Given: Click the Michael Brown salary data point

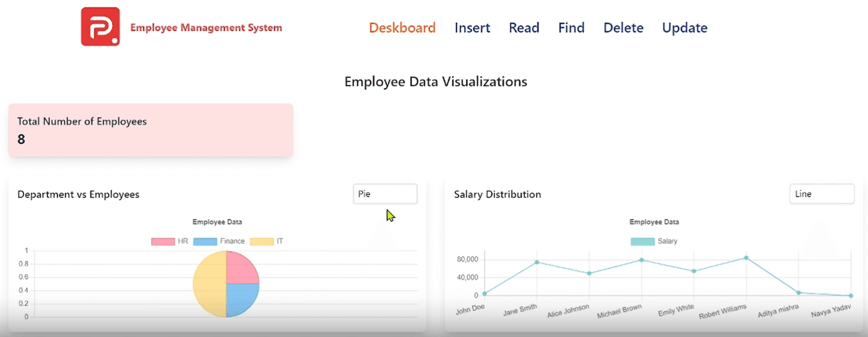Looking at the screenshot, I should click(x=642, y=260).
